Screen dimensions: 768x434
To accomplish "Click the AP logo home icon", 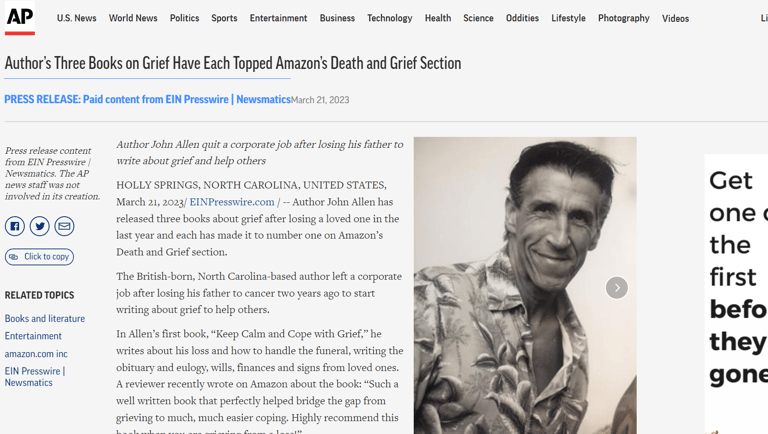I will (x=20, y=18).
